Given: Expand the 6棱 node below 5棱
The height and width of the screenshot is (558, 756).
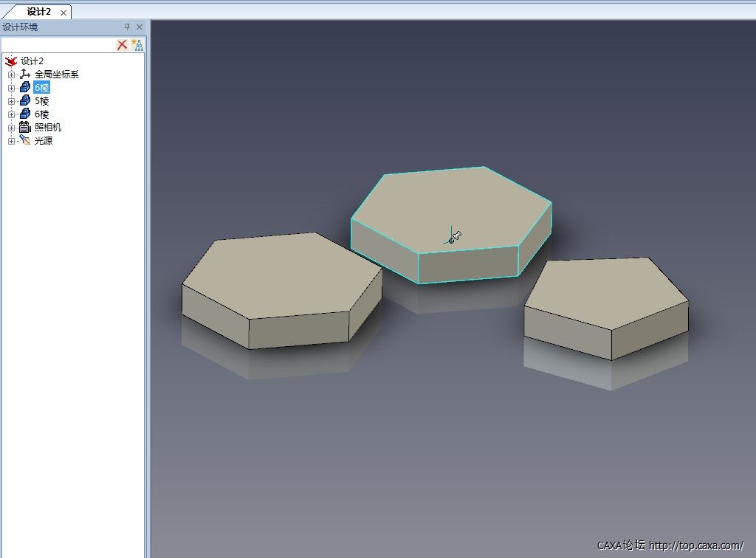Looking at the screenshot, I should (x=11, y=114).
